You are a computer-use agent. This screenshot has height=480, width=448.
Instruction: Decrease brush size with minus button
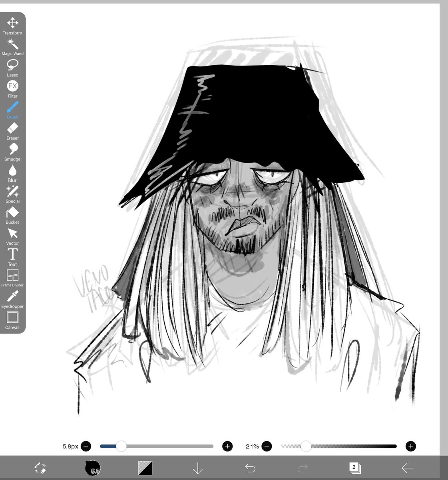coord(86,446)
